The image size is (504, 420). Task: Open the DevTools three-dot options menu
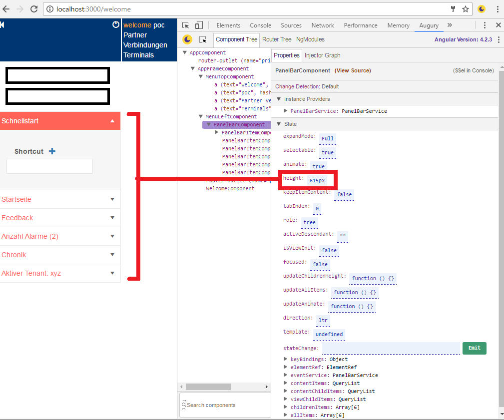(485, 25)
